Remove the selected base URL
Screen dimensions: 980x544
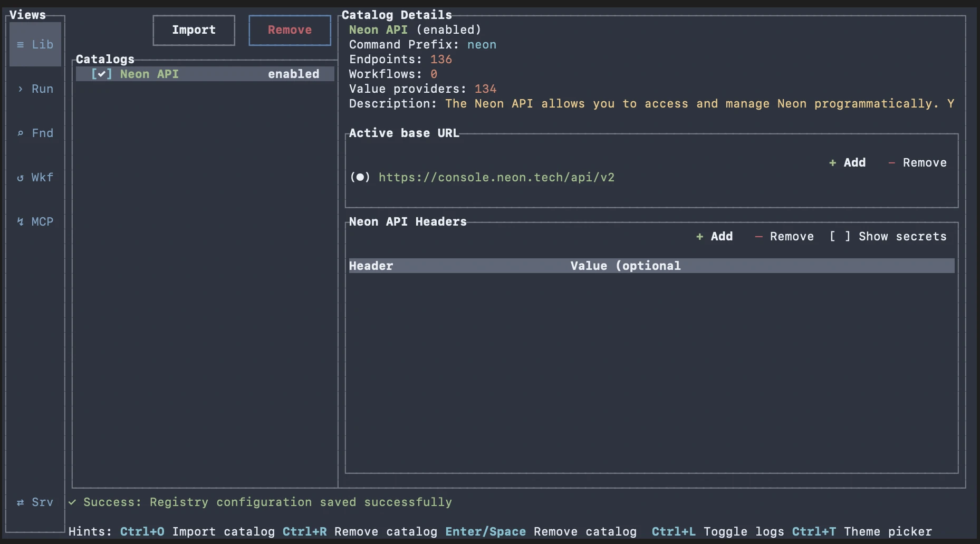tap(918, 162)
